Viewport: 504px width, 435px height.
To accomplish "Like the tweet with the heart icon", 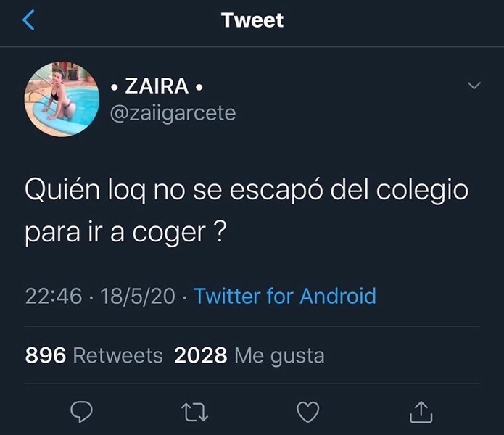I will [x=308, y=412].
